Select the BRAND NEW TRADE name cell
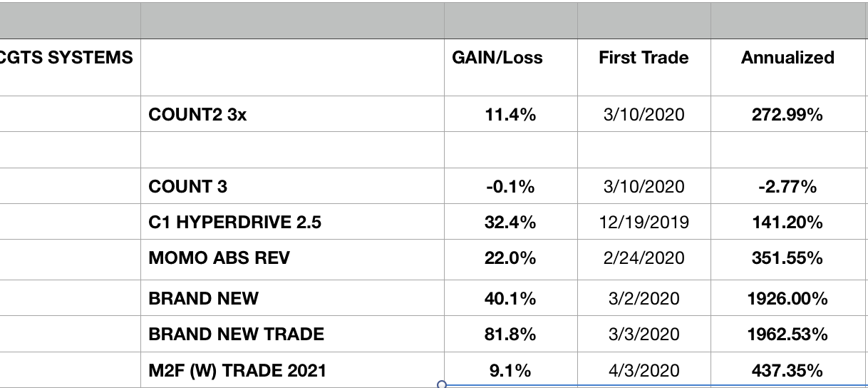The width and height of the screenshot is (868, 388). point(236,334)
